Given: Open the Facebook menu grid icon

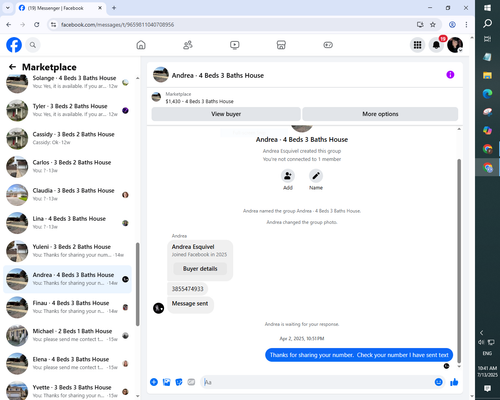Looking at the screenshot, I should [x=417, y=45].
